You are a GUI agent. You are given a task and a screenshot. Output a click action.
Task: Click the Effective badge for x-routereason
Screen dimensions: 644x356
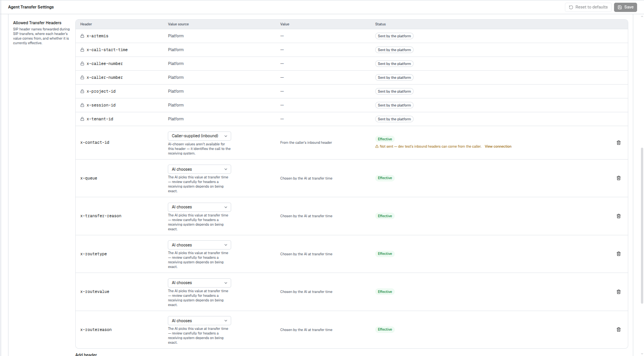385,329
